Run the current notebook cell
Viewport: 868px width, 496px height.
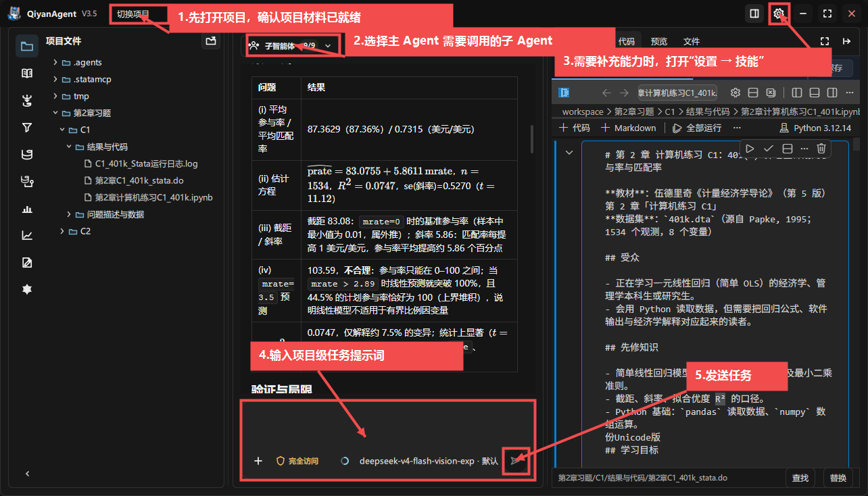coord(750,148)
